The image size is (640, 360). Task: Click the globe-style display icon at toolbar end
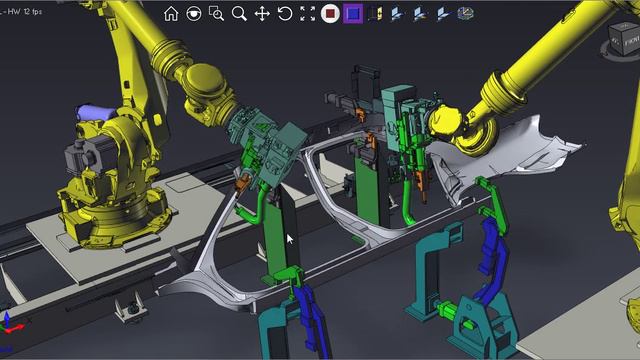pyautogui.click(x=466, y=13)
